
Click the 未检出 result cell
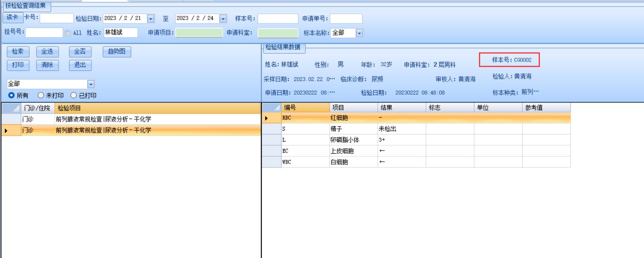(402, 129)
